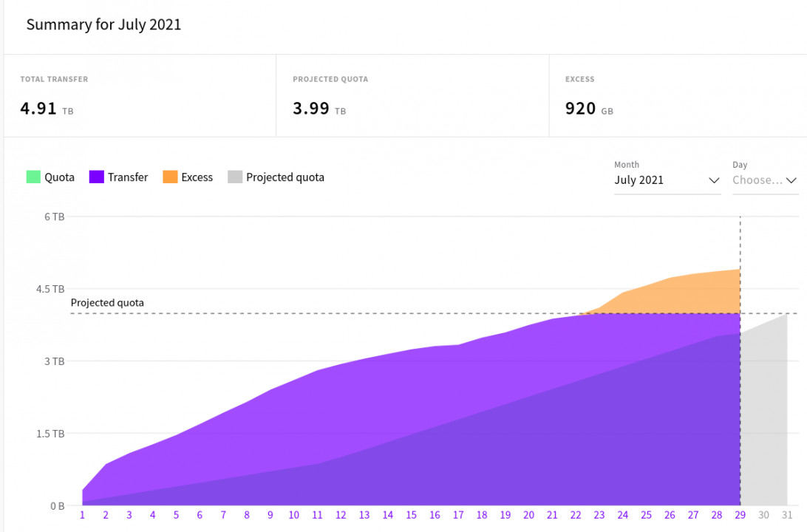Screen dimensions: 807x532
Task: Click the Projected Quota 3.99 TB card
Action: [x=412, y=96]
